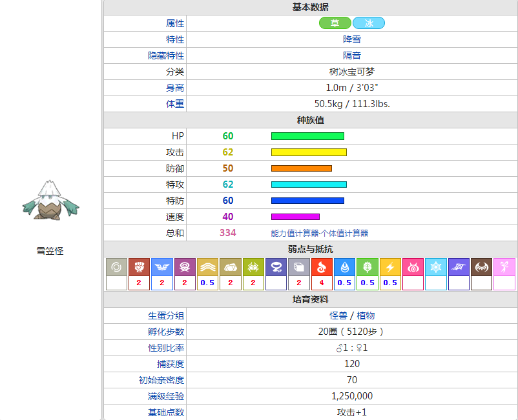Click the 雪笠怪 Pokémon sprite image
518x420 pixels.
[50, 200]
